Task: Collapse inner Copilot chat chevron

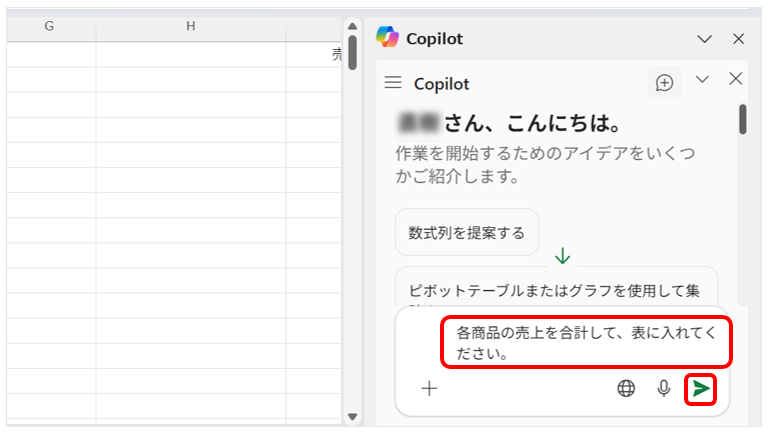Action: (x=702, y=79)
